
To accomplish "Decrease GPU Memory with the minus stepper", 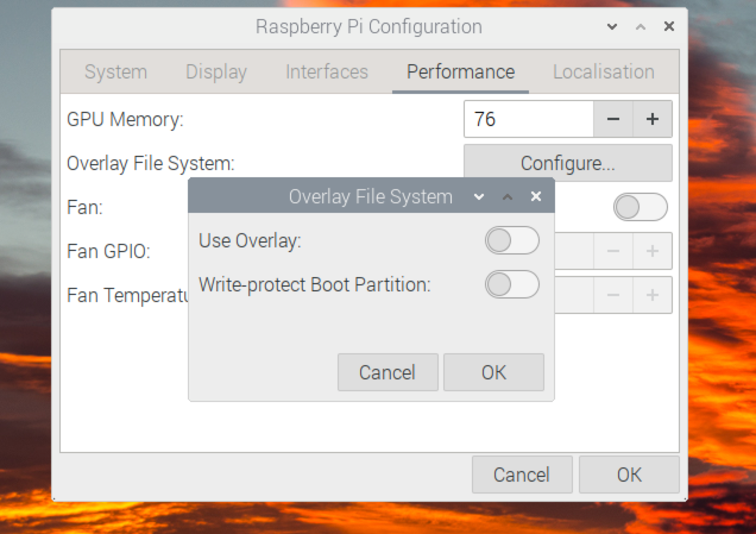I will [613, 119].
